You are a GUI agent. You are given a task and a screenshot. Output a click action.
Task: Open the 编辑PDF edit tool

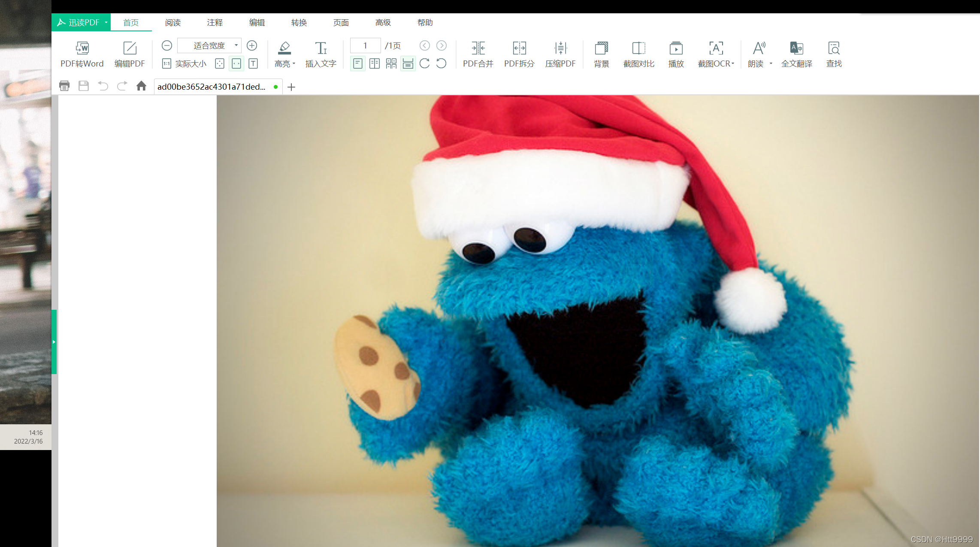[x=130, y=48]
